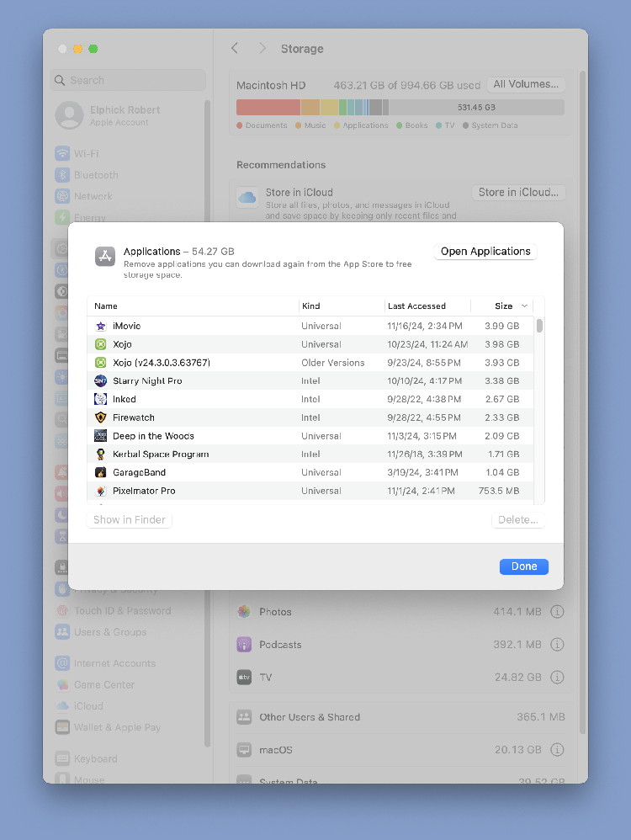
Task: Click the Starry Night Pro app icon
Action: coord(101,380)
